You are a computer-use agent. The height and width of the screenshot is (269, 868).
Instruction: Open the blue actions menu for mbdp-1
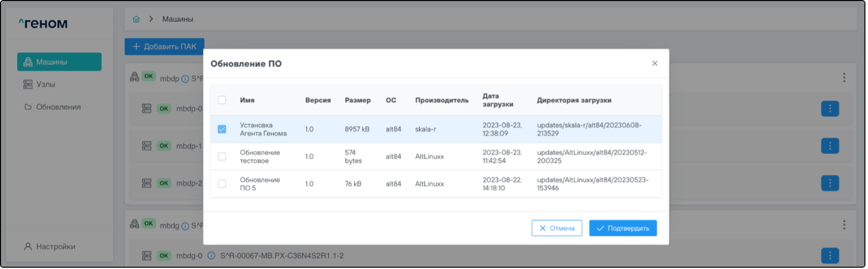pyautogui.click(x=830, y=146)
